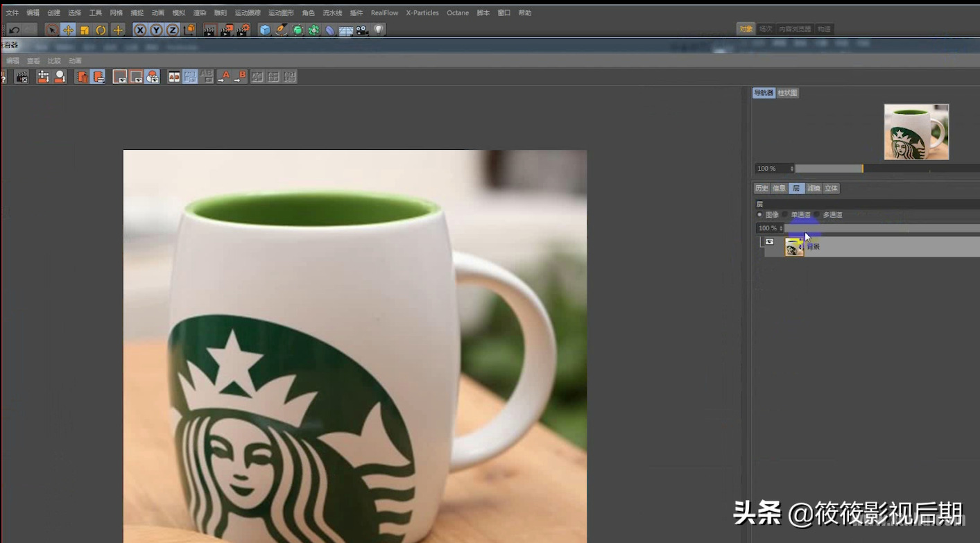This screenshot has width=980, height=543.
Task: Open the 渲染 menu
Action: point(198,12)
